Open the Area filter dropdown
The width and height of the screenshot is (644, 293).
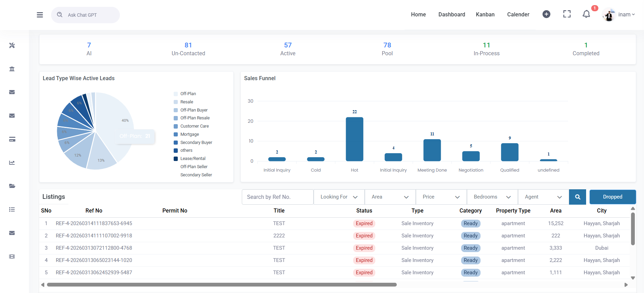coord(390,197)
